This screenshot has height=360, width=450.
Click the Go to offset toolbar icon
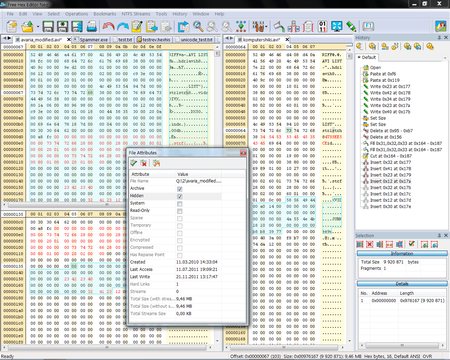click(183, 26)
